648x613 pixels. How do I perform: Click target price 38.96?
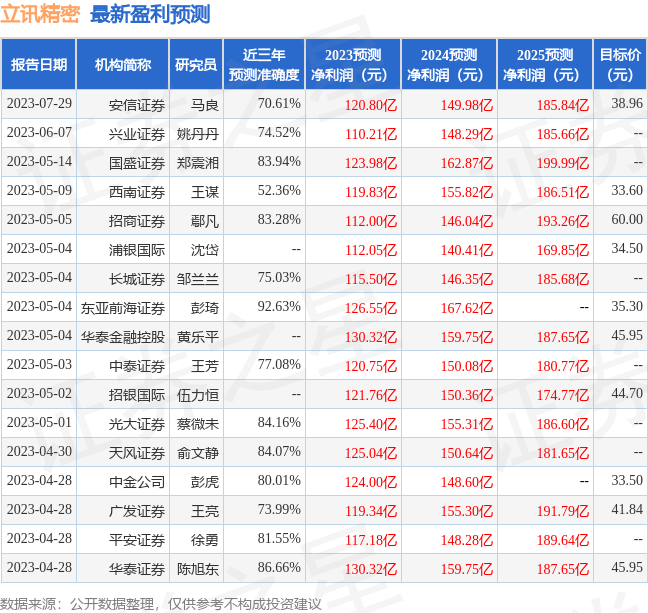[x=627, y=103]
